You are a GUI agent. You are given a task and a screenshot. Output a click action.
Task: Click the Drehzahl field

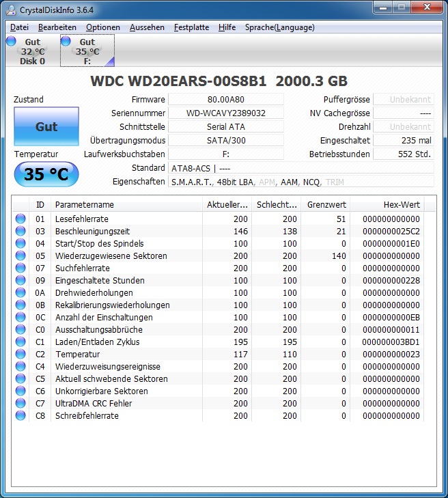pos(403,127)
